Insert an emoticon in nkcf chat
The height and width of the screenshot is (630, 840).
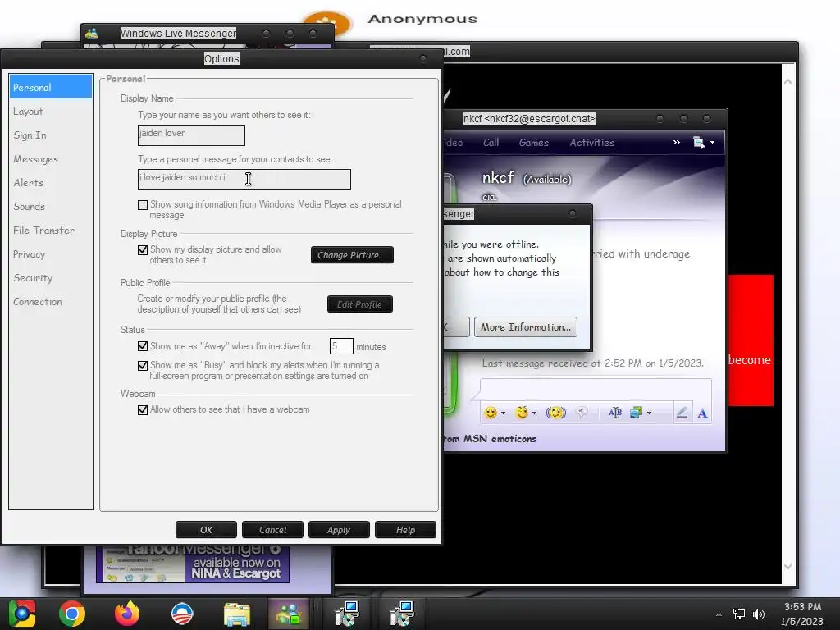point(490,413)
